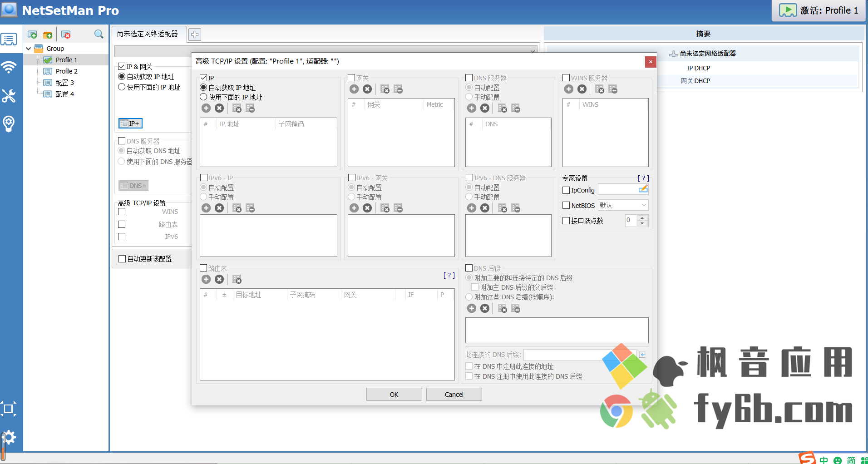Add DNS server entry plus icon

coord(472,108)
